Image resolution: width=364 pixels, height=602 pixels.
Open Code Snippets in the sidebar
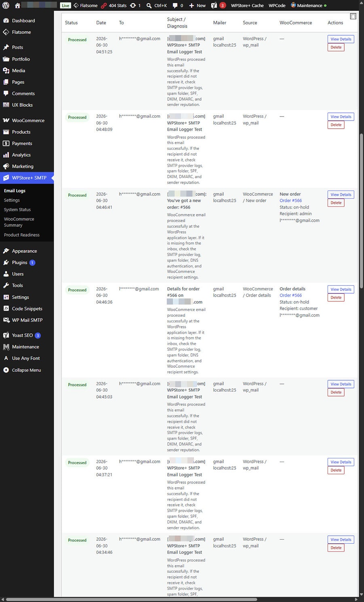[x=27, y=309]
